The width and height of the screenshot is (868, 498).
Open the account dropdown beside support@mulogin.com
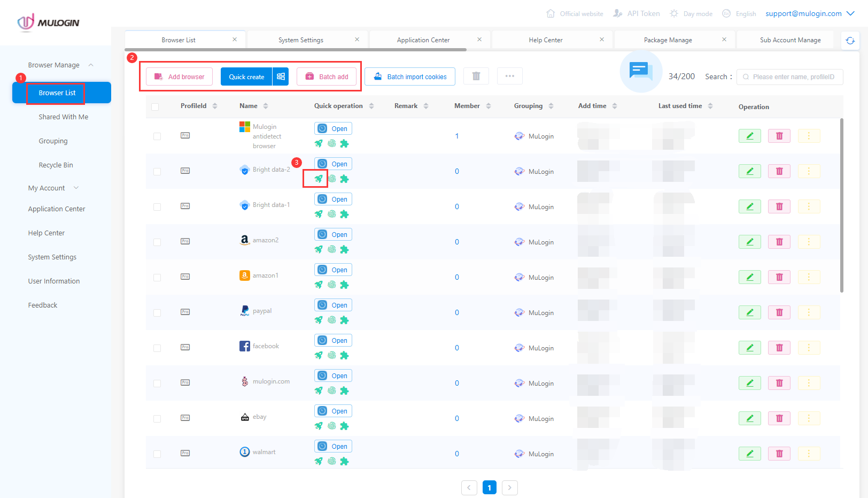[850, 13]
